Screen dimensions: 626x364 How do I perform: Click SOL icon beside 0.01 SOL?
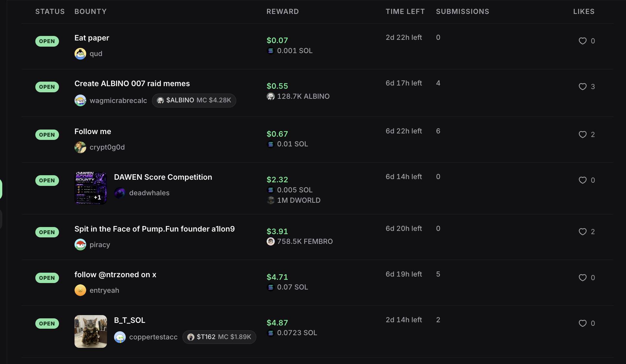click(x=271, y=144)
